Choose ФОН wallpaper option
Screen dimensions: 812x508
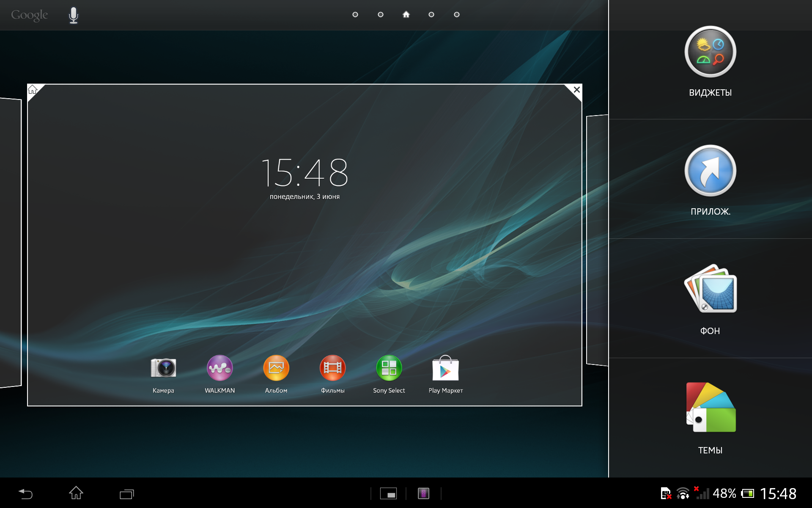[x=710, y=300]
